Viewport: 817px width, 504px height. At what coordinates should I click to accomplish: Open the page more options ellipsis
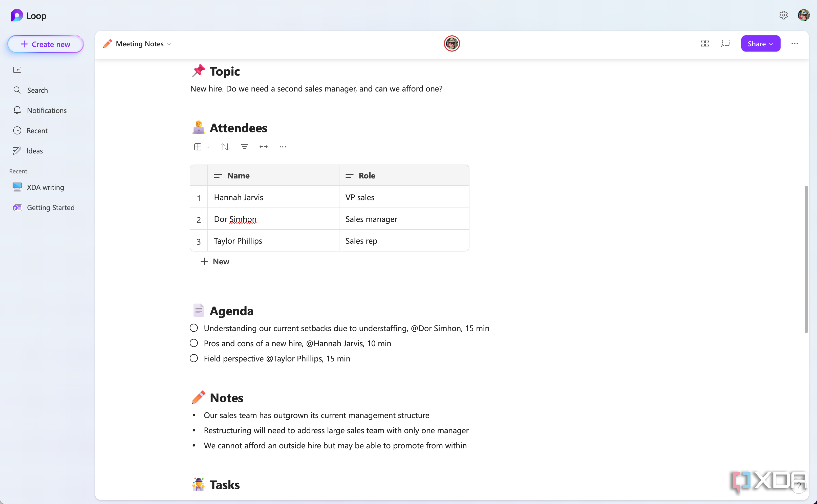(x=795, y=44)
